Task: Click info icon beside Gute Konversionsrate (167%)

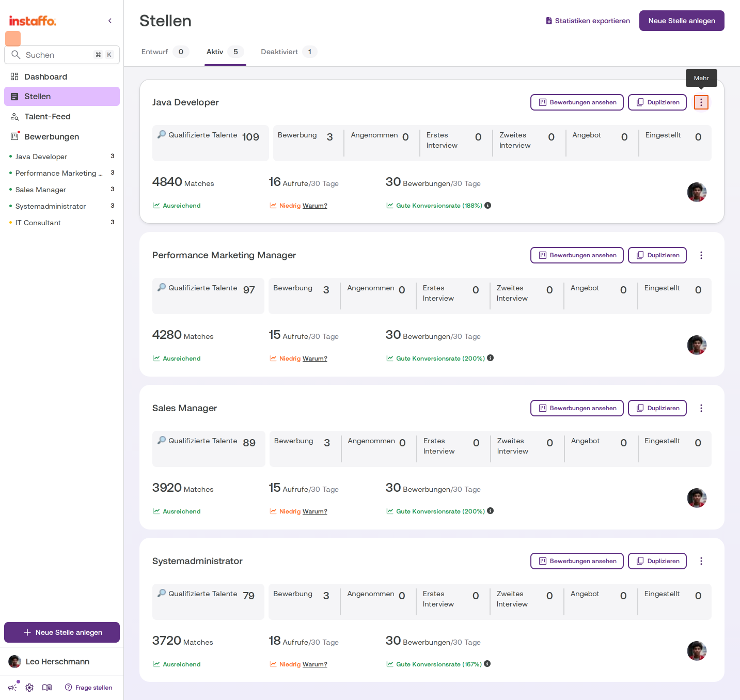Action: tap(487, 664)
